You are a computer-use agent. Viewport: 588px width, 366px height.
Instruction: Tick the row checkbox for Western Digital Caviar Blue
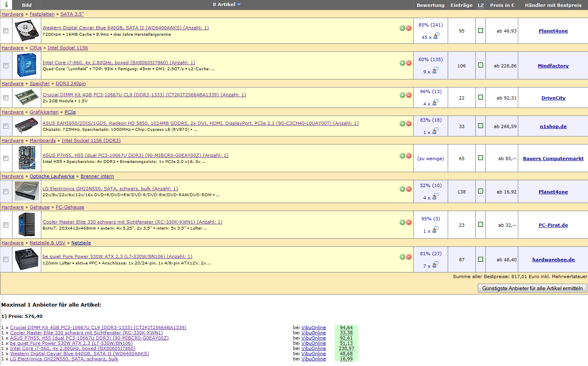(x=6, y=31)
